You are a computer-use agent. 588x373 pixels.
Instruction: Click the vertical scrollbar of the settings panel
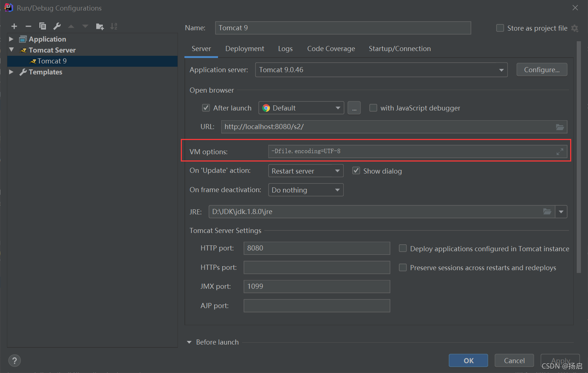pyautogui.click(x=579, y=157)
